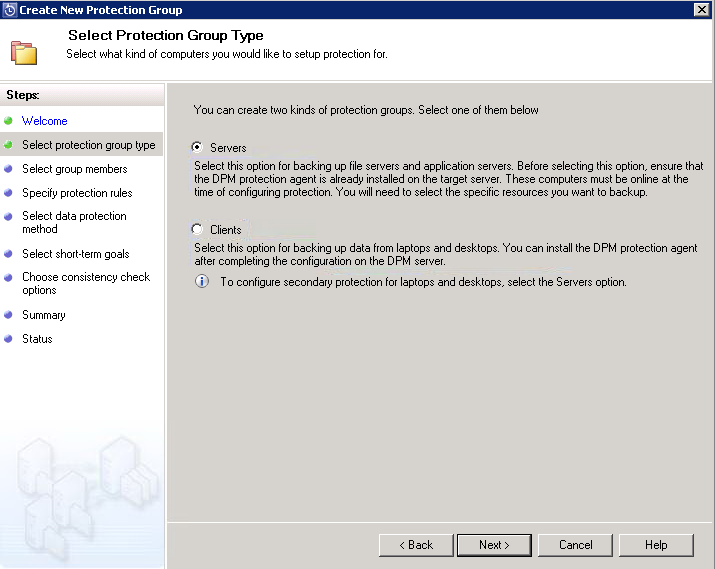
Task: Click the DPM clock icon in title bar
Action: pos(9,10)
